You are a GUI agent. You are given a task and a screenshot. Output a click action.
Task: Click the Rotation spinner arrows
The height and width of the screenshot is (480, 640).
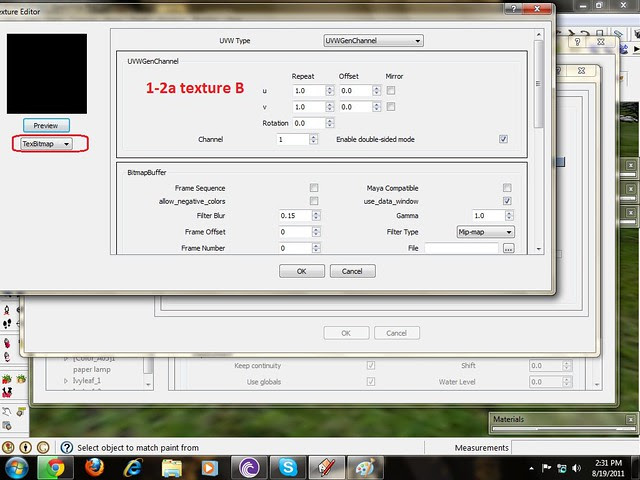click(330, 123)
